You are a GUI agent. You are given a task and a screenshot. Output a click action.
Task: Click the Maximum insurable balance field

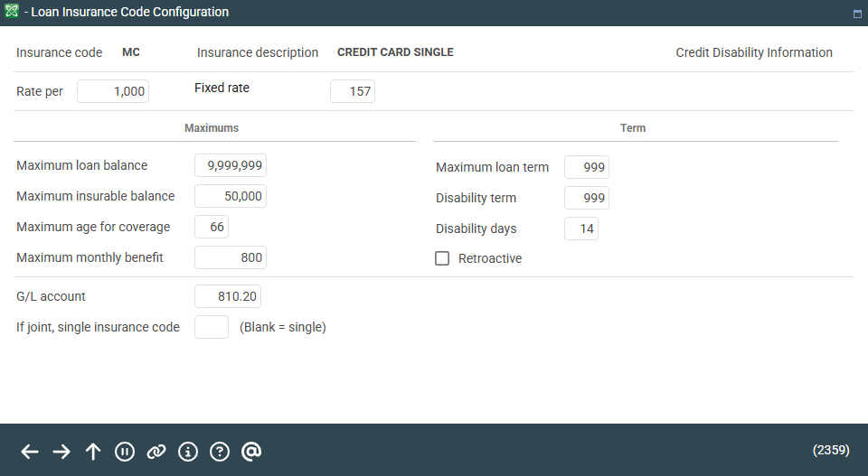[231, 196]
